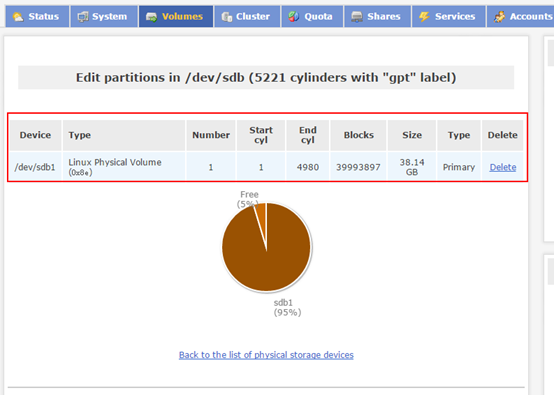This screenshot has width=554, height=395.
Task: Click the Size column header
Action: (412, 135)
